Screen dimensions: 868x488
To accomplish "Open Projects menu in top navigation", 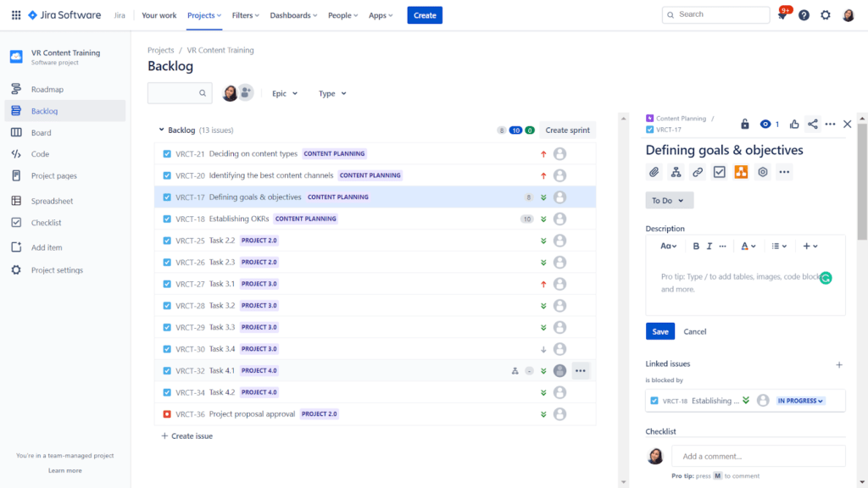I will coord(203,15).
